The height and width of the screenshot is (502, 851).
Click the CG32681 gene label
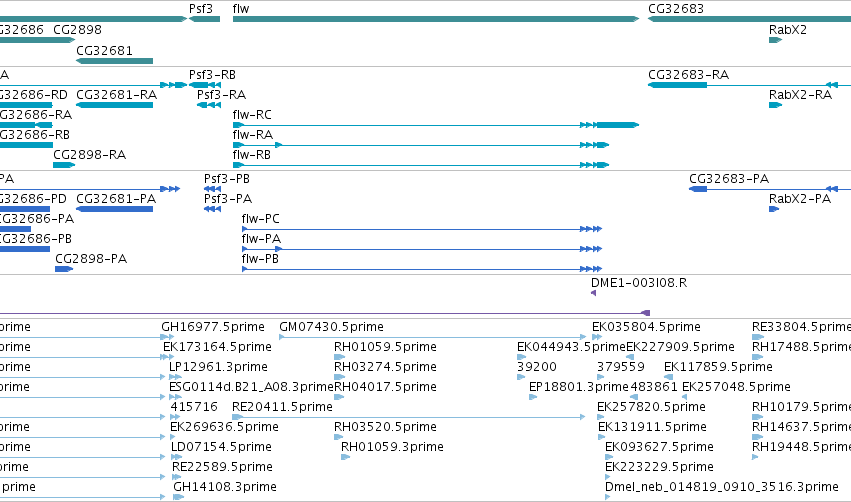(104, 51)
